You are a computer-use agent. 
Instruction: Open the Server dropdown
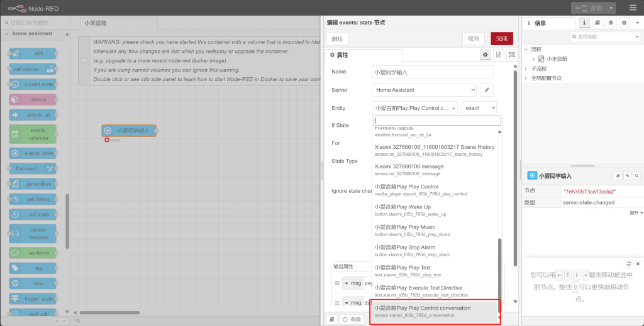point(424,90)
